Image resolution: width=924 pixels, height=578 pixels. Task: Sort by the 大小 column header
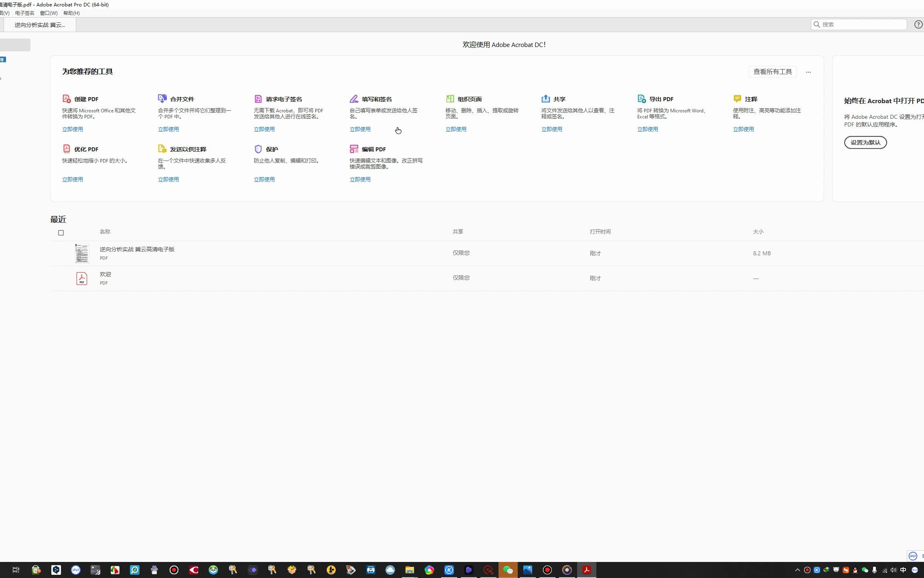tap(758, 232)
